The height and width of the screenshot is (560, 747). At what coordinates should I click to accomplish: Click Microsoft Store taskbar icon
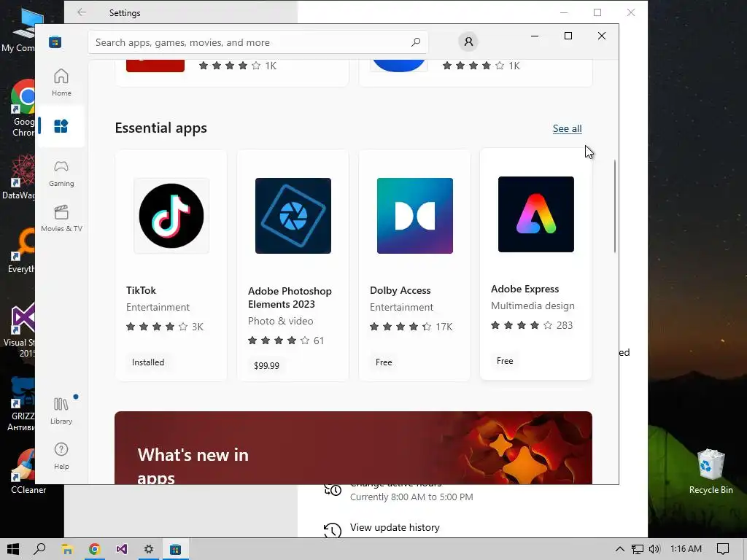coord(176,549)
